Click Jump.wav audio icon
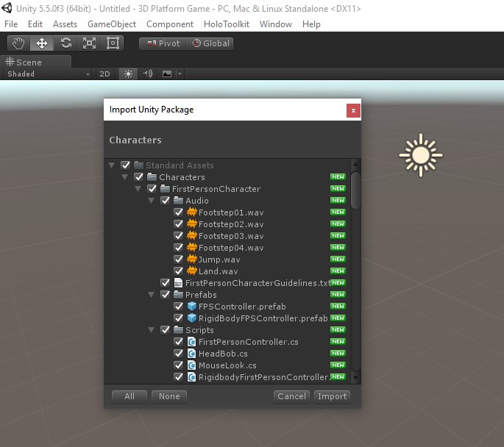Image resolution: width=504 pixels, height=447 pixels. (x=191, y=259)
